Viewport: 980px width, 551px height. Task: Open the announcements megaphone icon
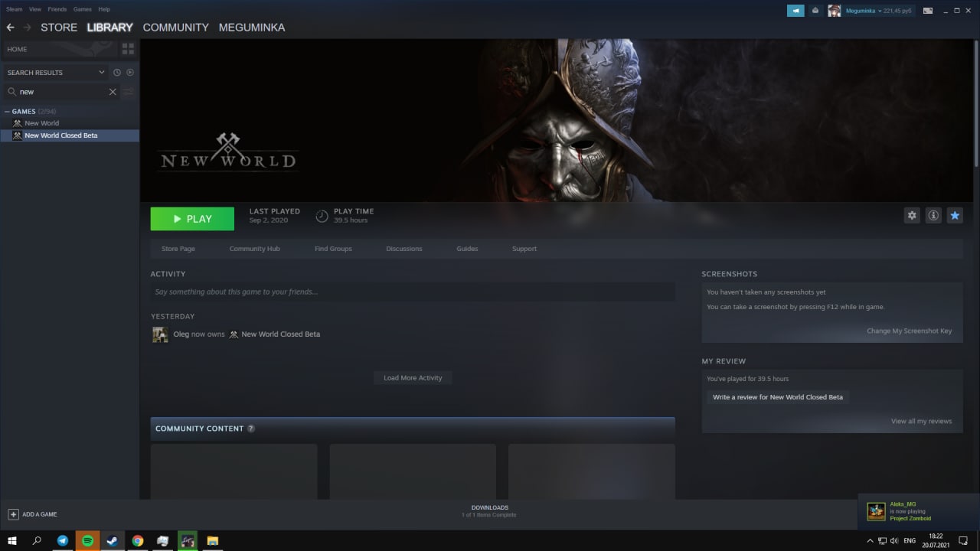795,11
